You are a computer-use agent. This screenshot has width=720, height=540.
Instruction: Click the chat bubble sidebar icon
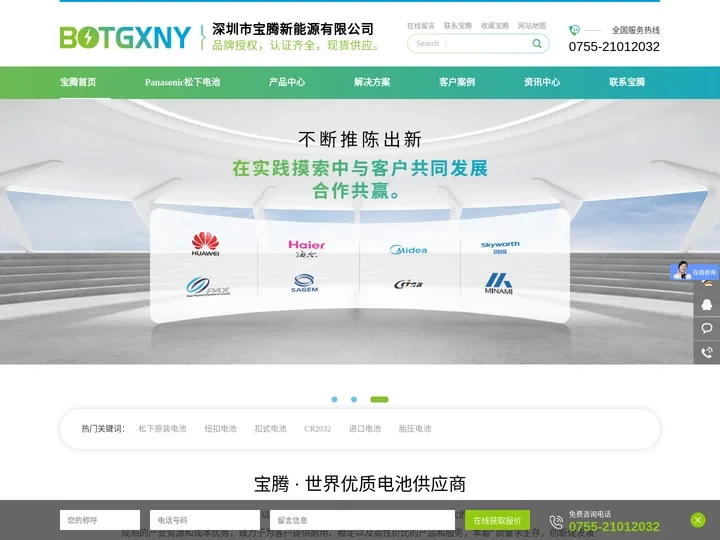[707, 328]
